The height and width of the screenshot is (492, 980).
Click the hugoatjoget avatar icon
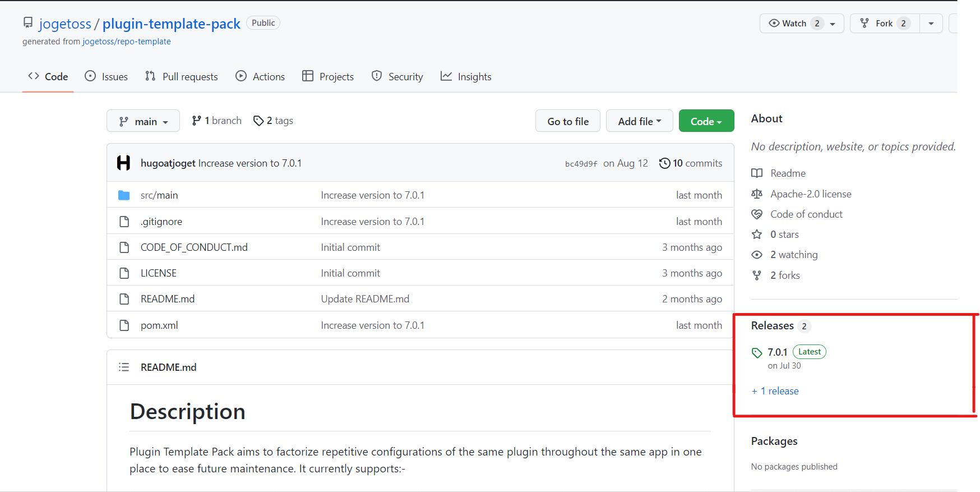pyautogui.click(x=123, y=163)
